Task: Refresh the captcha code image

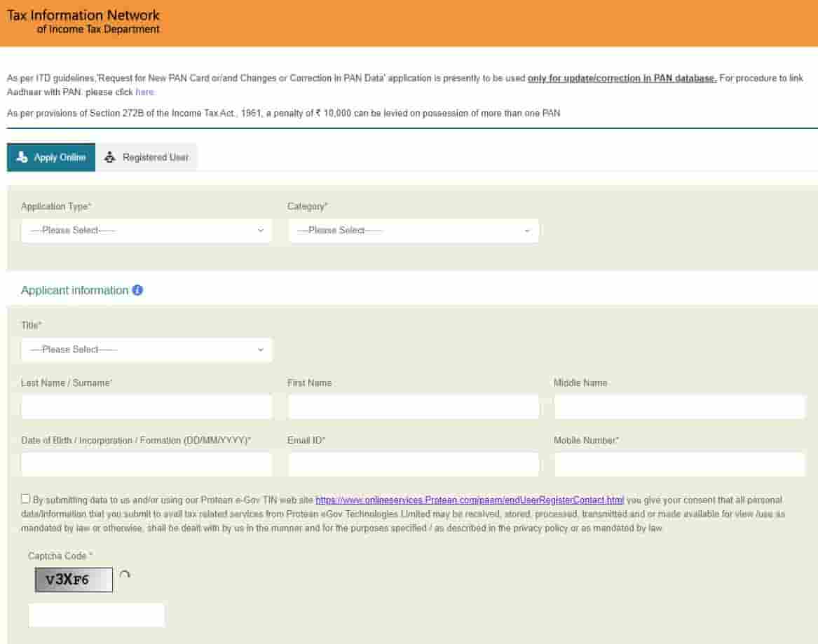Action: [x=125, y=575]
